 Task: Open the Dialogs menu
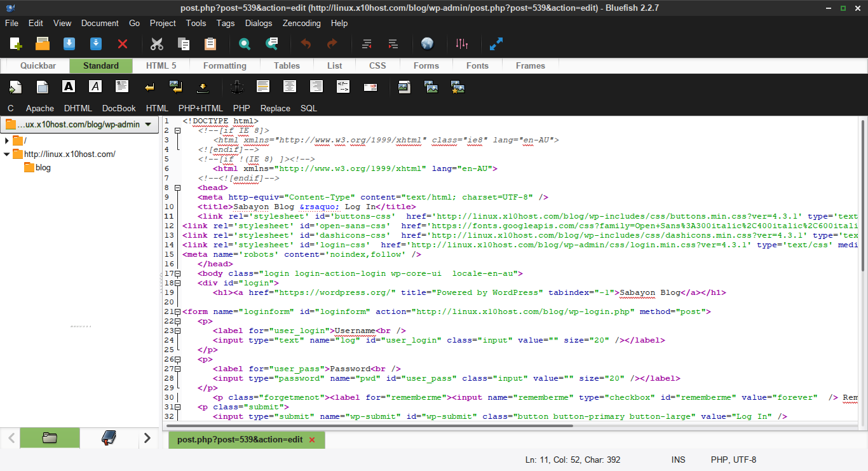[x=259, y=23]
